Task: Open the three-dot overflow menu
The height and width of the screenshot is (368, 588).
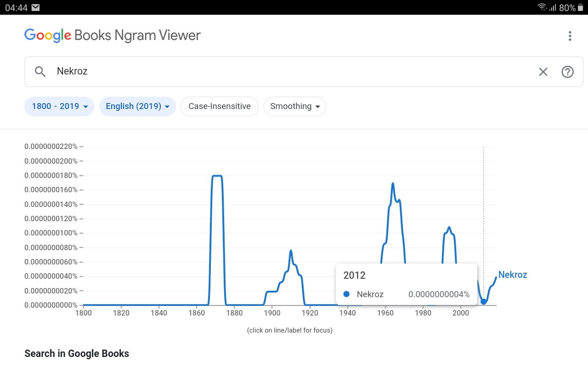Action: (570, 36)
